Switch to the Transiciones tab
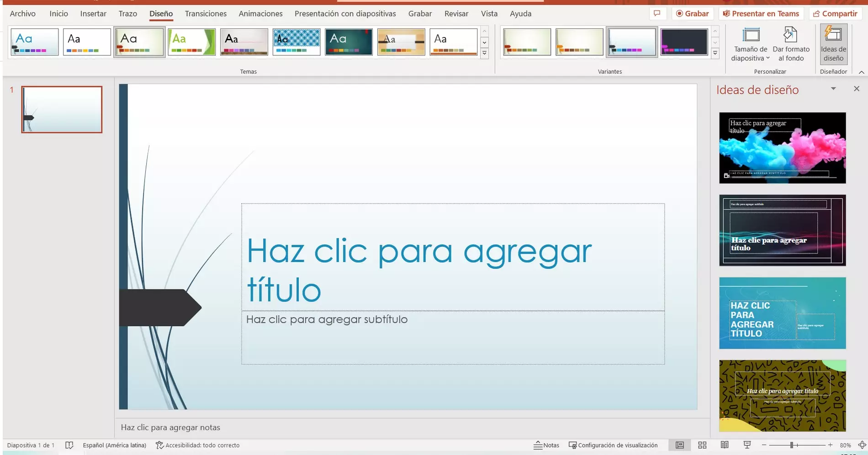868x455 pixels. (205, 14)
